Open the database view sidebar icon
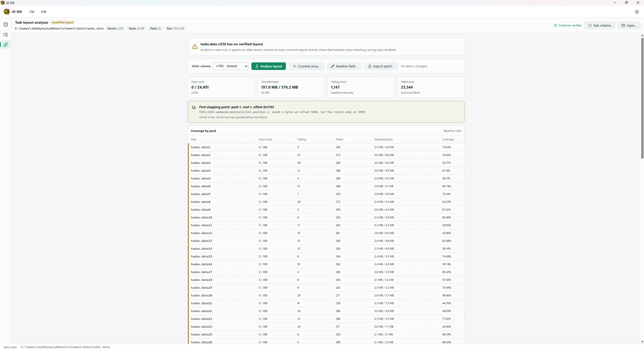The width and height of the screenshot is (644, 350). tap(6, 25)
